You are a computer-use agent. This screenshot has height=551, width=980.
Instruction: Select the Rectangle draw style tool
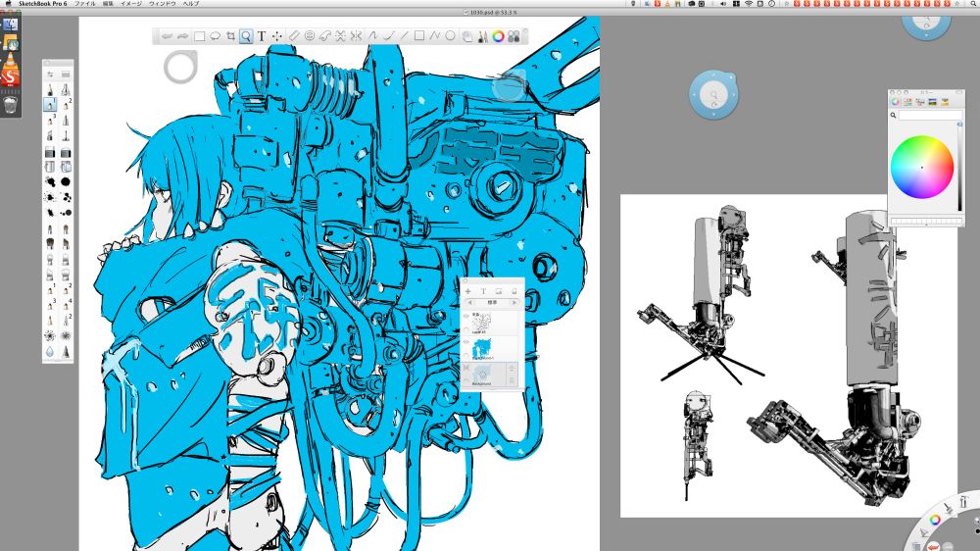tap(419, 36)
